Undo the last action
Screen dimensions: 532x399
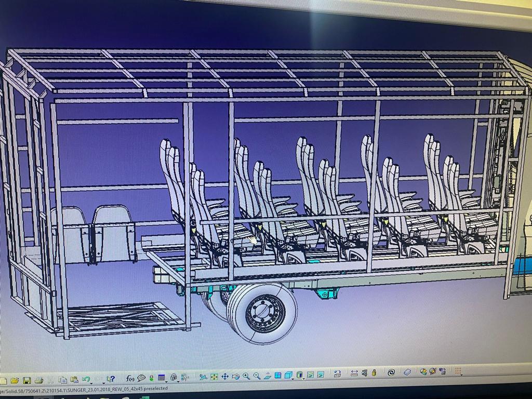click(x=86, y=379)
